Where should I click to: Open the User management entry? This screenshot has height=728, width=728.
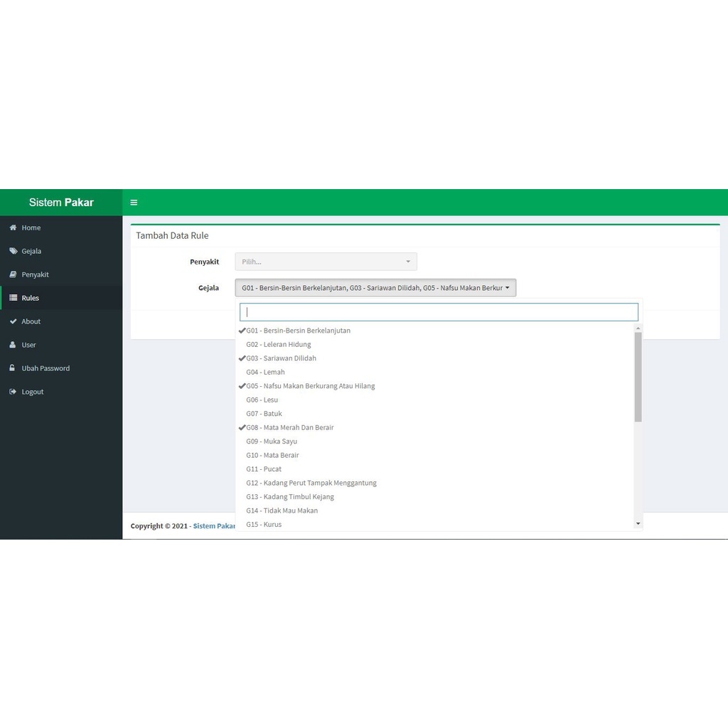coord(61,345)
